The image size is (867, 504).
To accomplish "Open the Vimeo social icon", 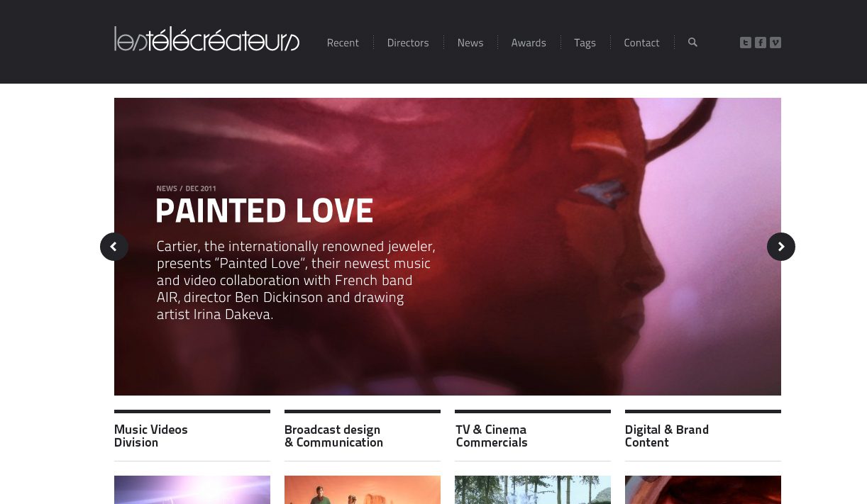I will click(x=775, y=43).
